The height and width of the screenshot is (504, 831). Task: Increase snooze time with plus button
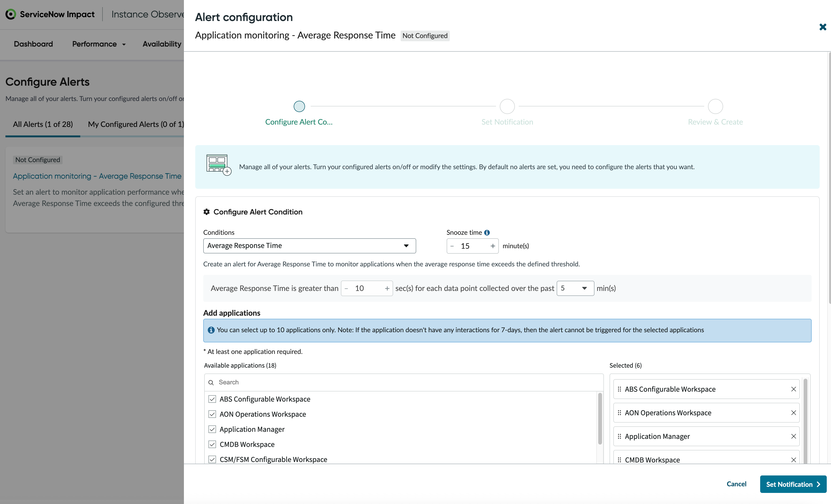(x=493, y=246)
